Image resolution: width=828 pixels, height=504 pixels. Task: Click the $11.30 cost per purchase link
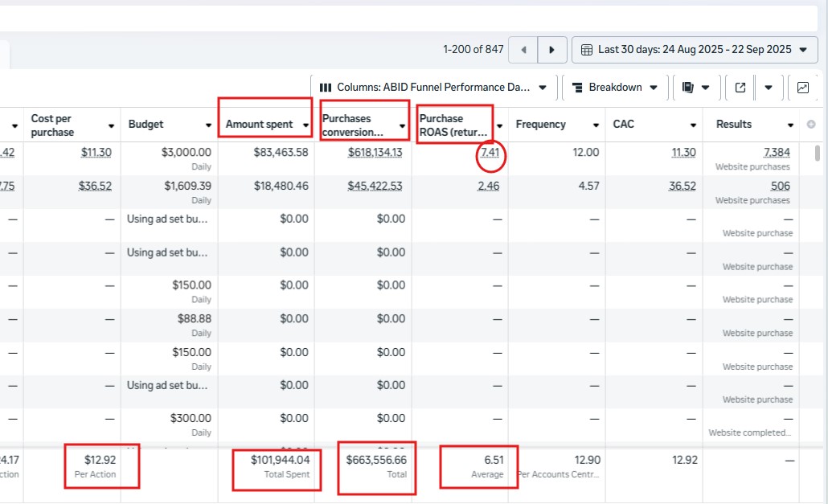96,153
